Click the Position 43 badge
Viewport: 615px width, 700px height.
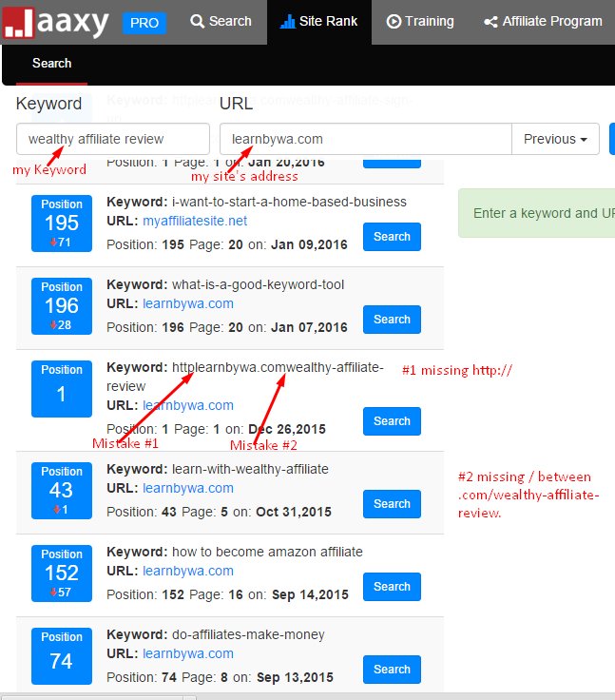pyautogui.click(x=62, y=491)
